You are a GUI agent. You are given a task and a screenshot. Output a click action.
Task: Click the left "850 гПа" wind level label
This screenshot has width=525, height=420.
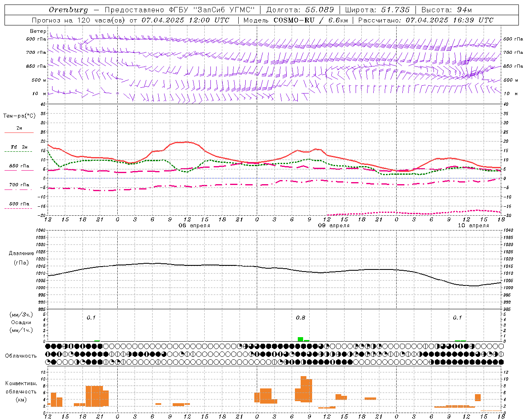pos(36,66)
